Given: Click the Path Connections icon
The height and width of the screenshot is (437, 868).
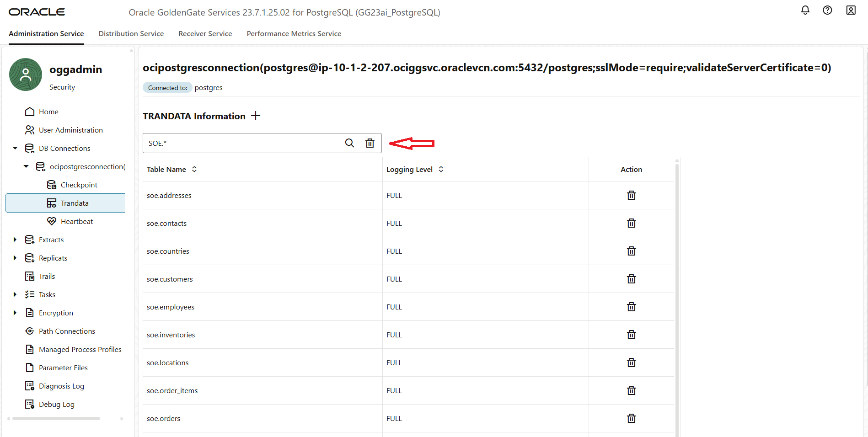Looking at the screenshot, I should pos(30,331).
